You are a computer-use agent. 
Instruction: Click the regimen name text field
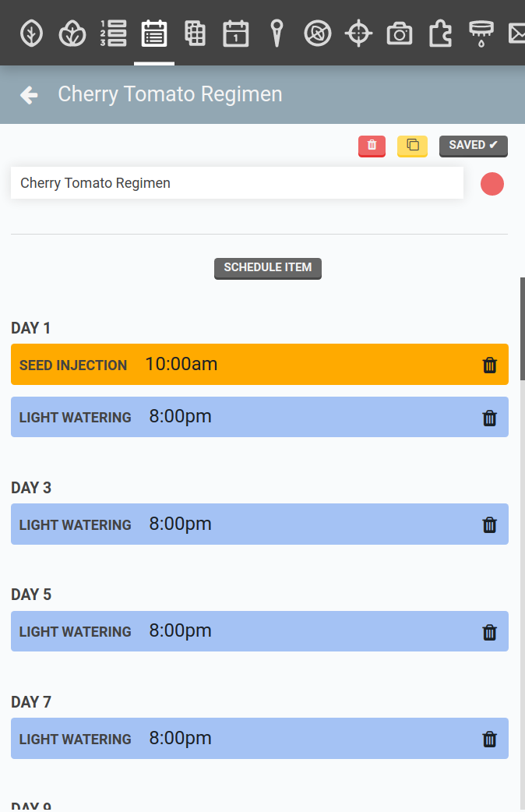click(237, 184)
